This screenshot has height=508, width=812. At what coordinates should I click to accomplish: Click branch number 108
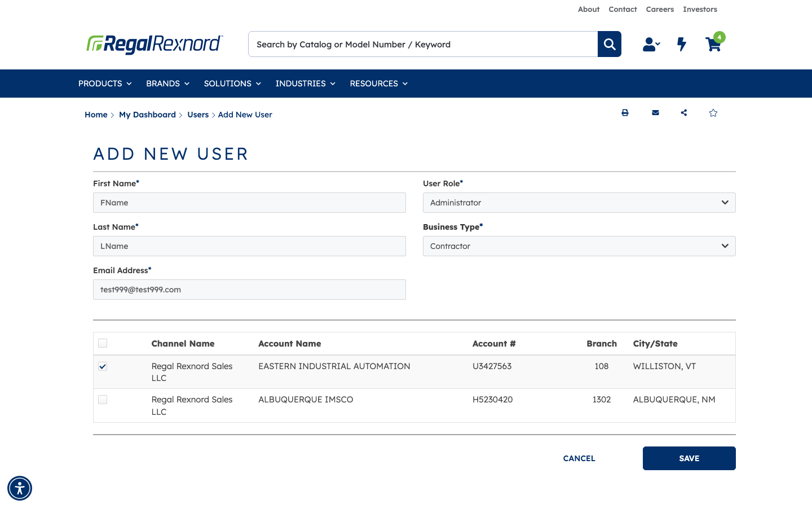602,366
